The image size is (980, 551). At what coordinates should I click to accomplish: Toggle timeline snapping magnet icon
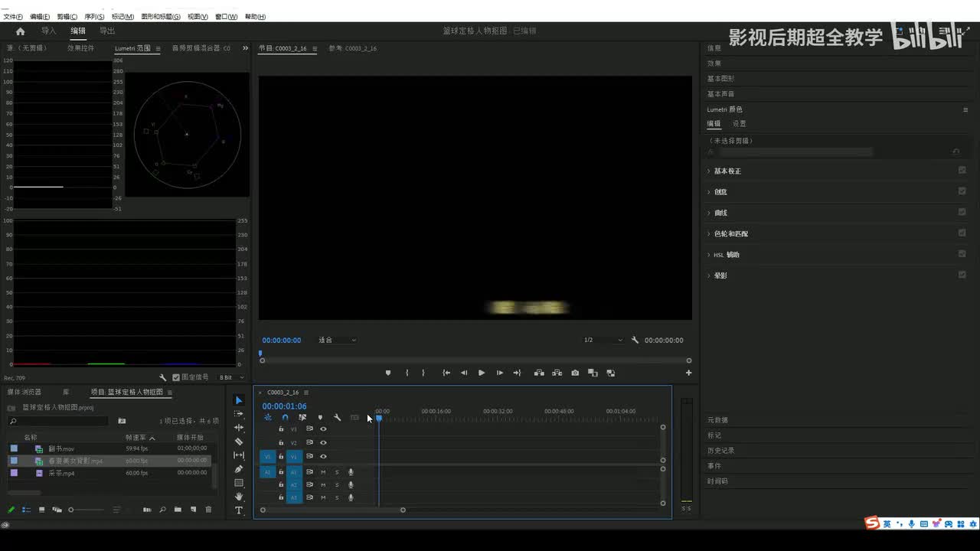coord(285,418)
